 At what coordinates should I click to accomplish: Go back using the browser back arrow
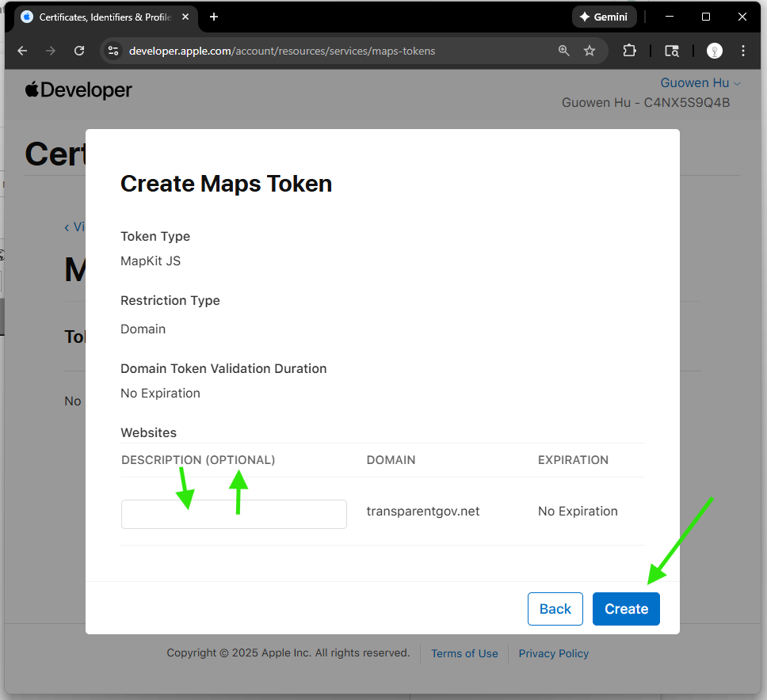click(x=22, y=51)
